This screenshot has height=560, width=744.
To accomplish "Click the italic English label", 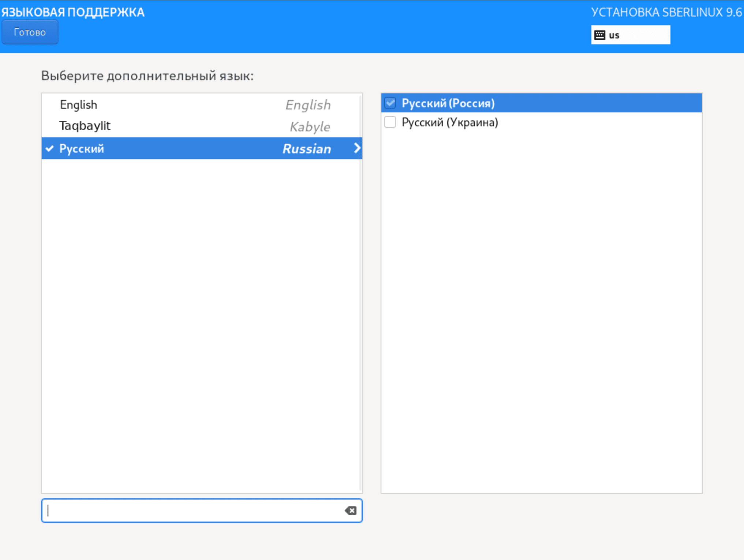I will pos(308,105).
